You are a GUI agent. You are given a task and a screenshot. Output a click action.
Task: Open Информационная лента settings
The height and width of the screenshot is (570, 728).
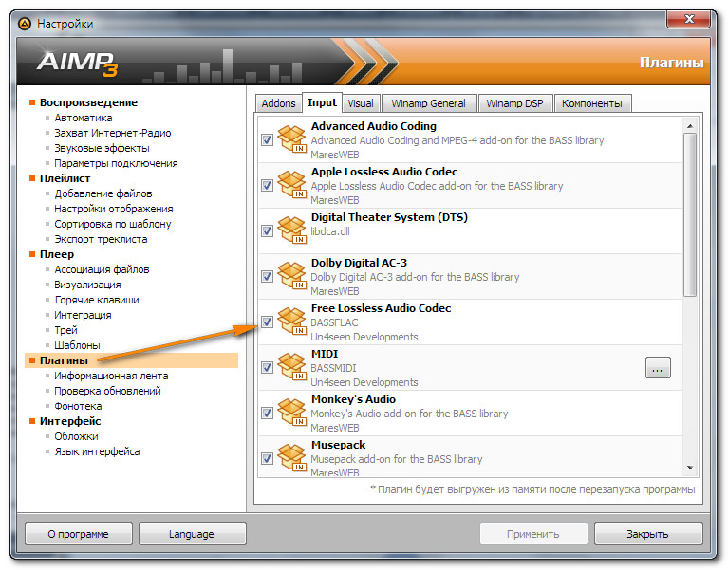[x=111, y=376]
